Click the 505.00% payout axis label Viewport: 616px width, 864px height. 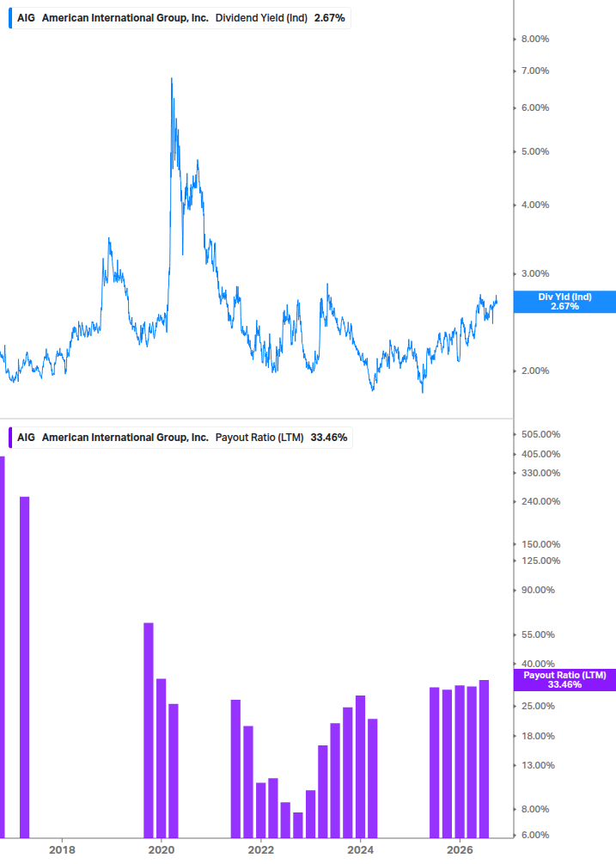[540, 435]
